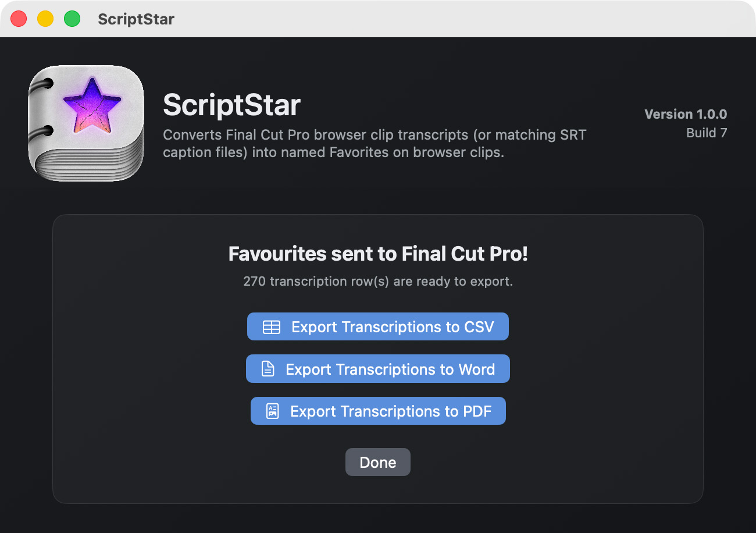Click the PDF file icon on the export button
This screenshot has width=756, height=533.
pyautogui.click(x=272, y=411)
